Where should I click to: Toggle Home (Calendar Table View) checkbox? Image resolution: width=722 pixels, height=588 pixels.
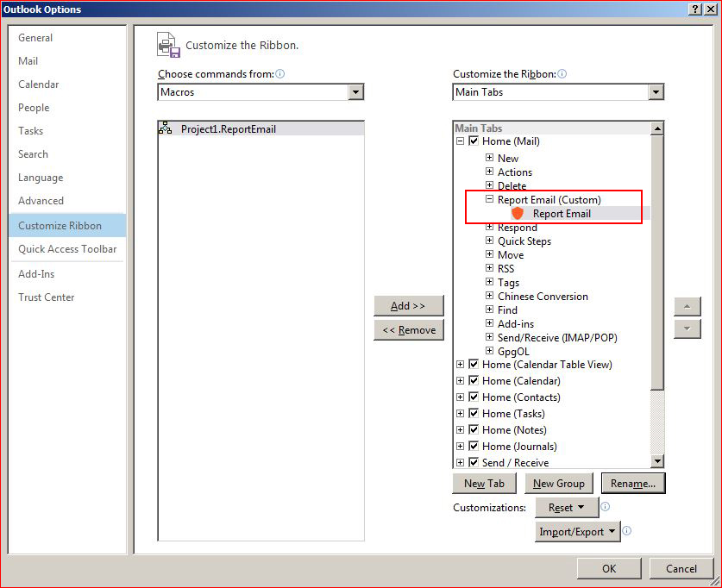(x=474, y=364)
